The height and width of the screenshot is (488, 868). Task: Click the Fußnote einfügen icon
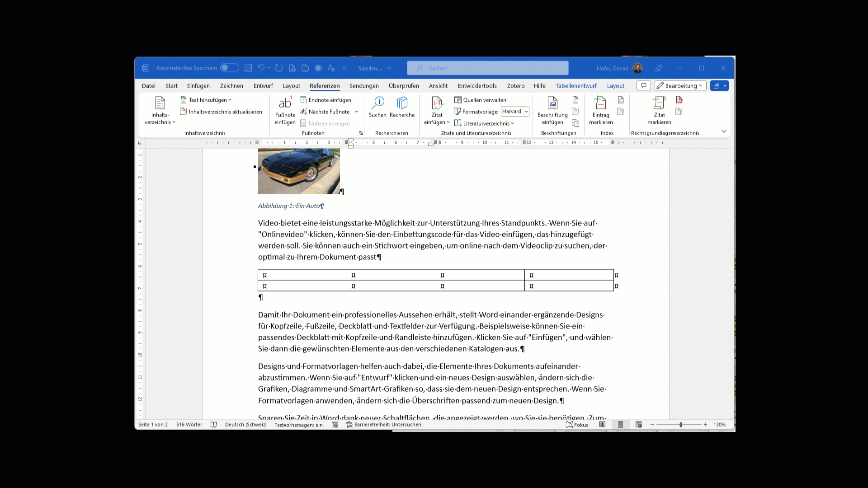click(285, 103)
